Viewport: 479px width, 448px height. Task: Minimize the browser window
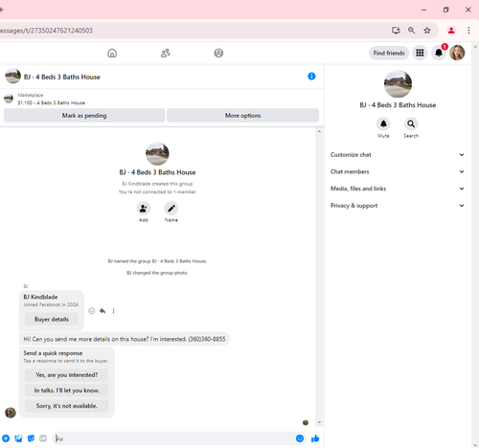point(423,10)
